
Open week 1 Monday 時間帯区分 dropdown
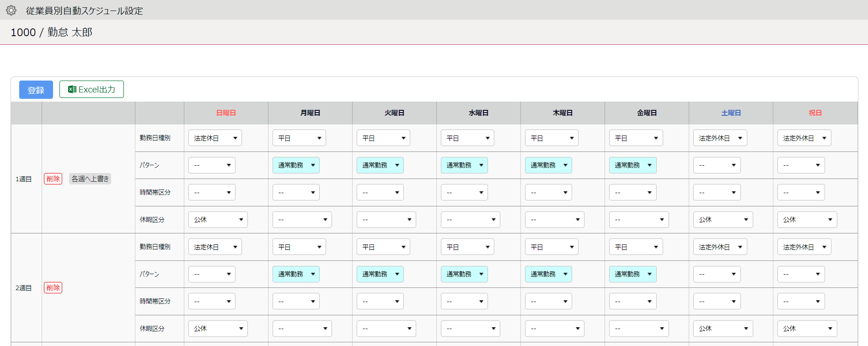[x=296, y=192]
